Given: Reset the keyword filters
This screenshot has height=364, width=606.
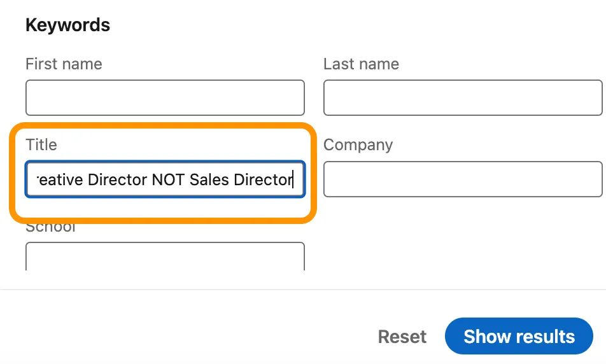Looking at the screenshot, I should 402,337.
